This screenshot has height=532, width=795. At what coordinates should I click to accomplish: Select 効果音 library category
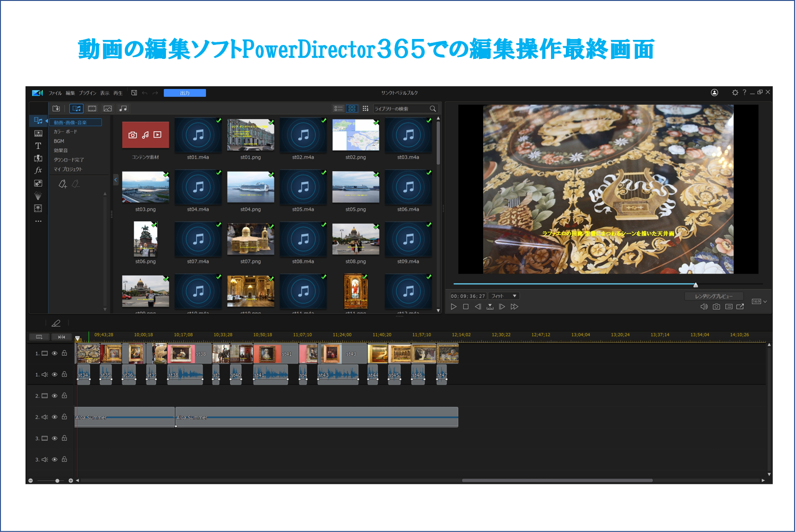61,150
